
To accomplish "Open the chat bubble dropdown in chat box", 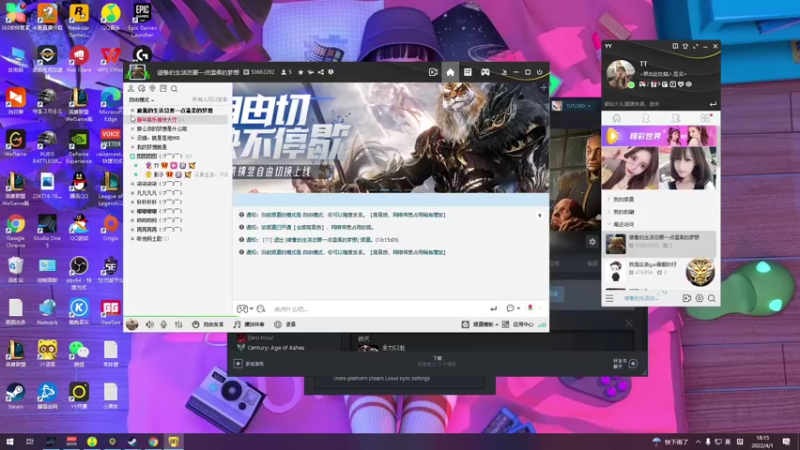I will click(x=513, y=309).
